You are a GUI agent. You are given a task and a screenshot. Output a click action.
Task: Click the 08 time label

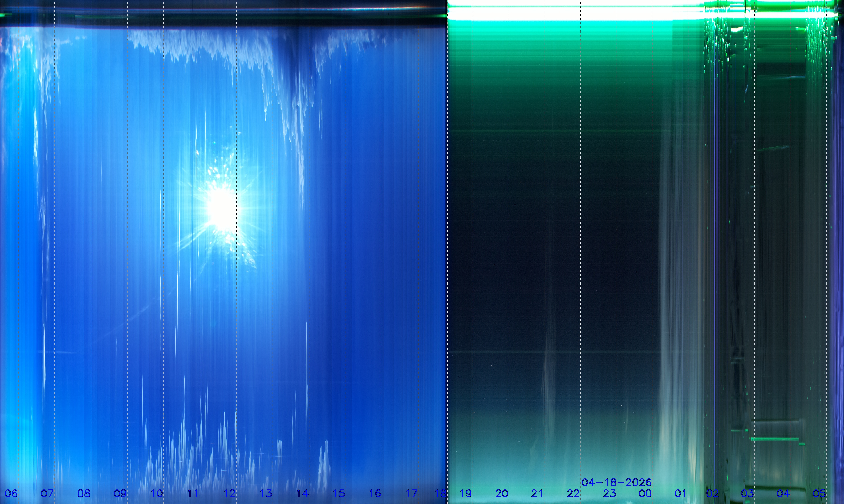(x=84, y=493)
